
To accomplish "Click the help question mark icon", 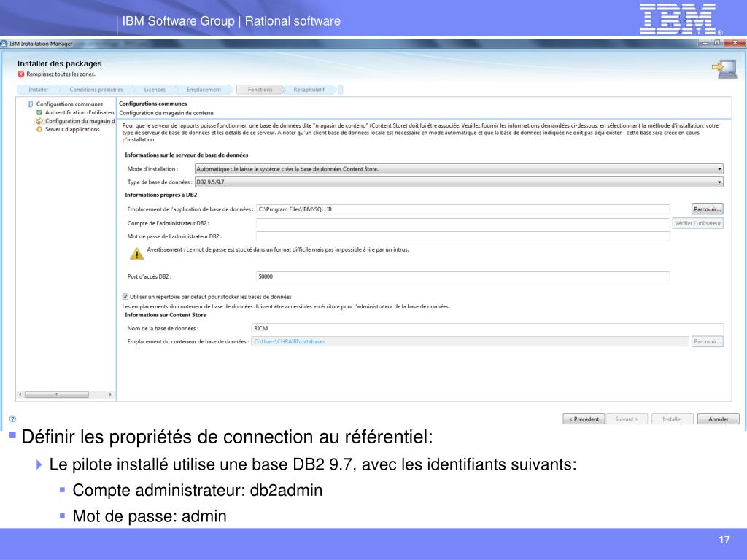I will pyautogui.click(x=13, y=419).
